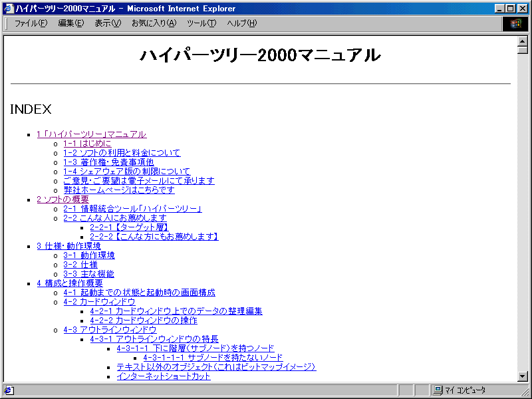Click the vertical scrollbar thumb

(x=523, y=51)
